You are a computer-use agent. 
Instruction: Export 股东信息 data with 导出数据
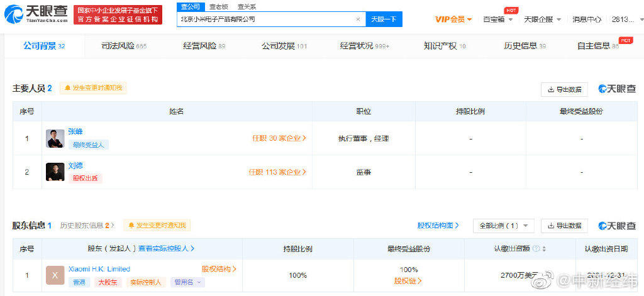click(564, 226)
